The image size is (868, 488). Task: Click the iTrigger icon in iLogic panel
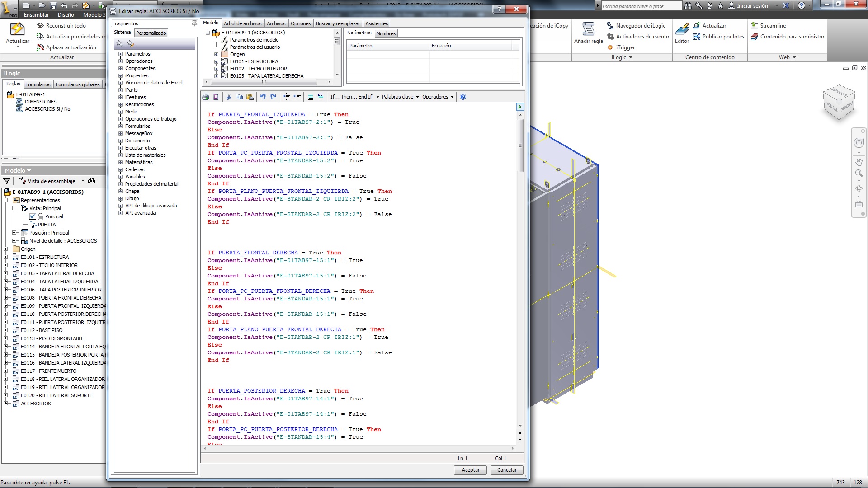click(x=610, y=47)
